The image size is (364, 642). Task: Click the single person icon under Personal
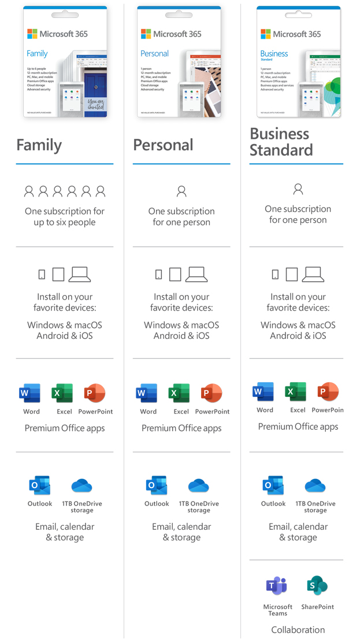[x=181, y=191]
